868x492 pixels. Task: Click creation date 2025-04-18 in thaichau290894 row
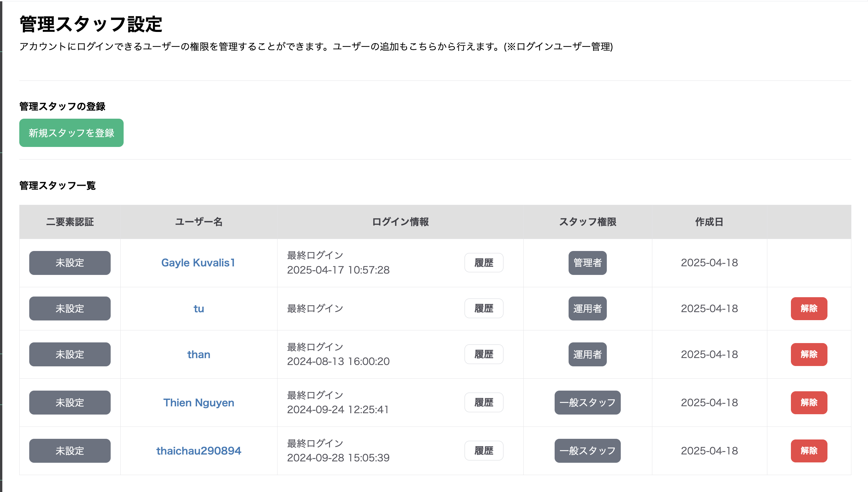pyautogui.click(x=709, y=451)
